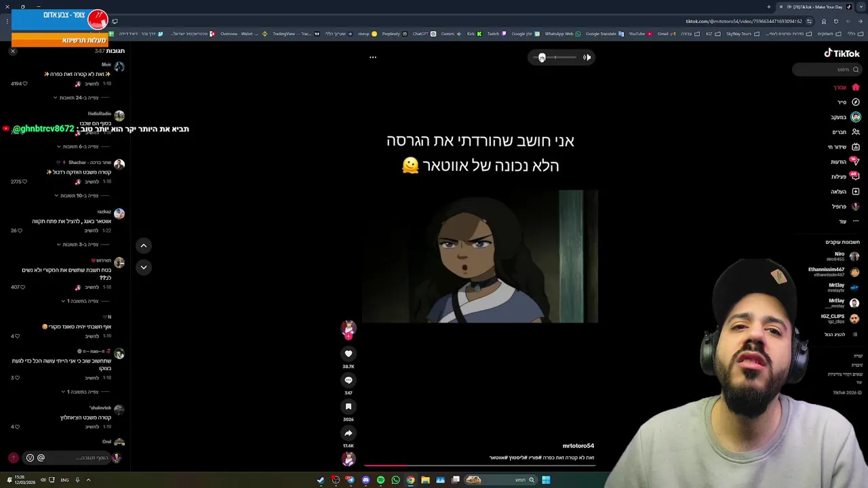Image resolution: width=868 pixels, height=488 pixels.
Task: Share the video via the arrow icon
Action: (x=349, y=433)
